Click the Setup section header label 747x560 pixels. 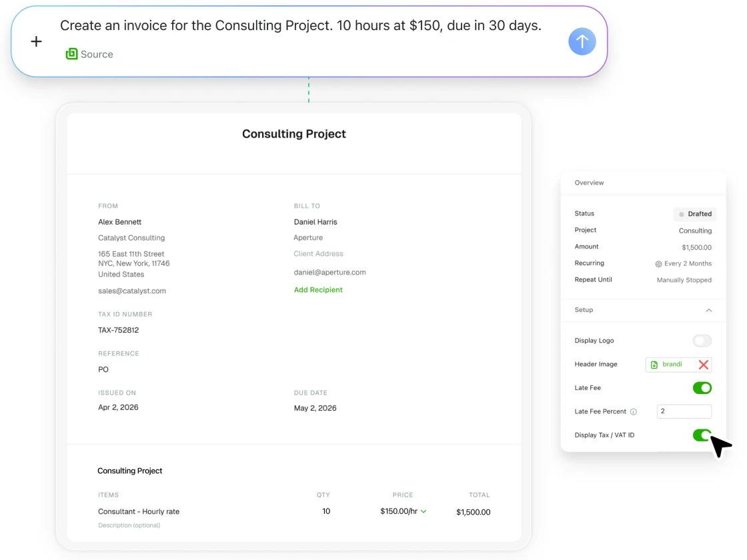pyautogui.click(x=584, y=310)
